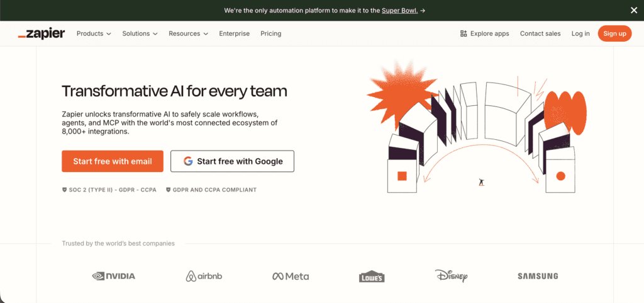
Task: Open Explore apps
Action: click(485, 34)
